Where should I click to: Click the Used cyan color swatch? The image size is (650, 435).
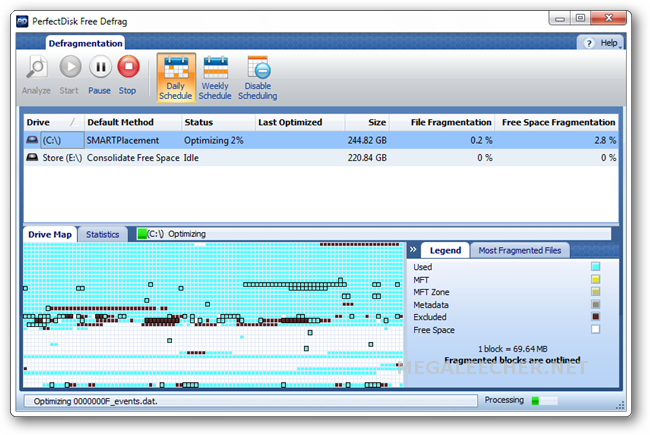(x=595, y=267)
